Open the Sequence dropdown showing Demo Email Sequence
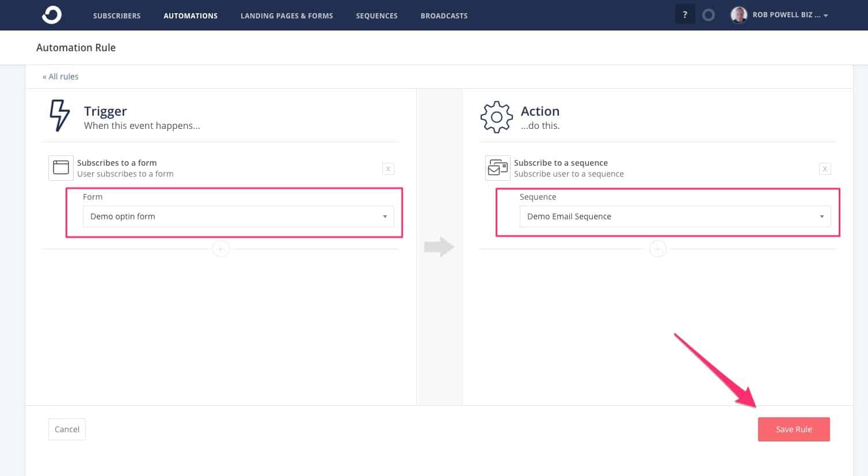This screenshot has width=868, height=476. [x=675, y=216]
